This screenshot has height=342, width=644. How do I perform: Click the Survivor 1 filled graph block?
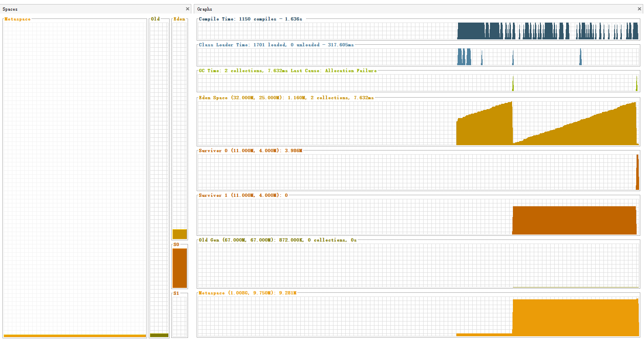574,220
